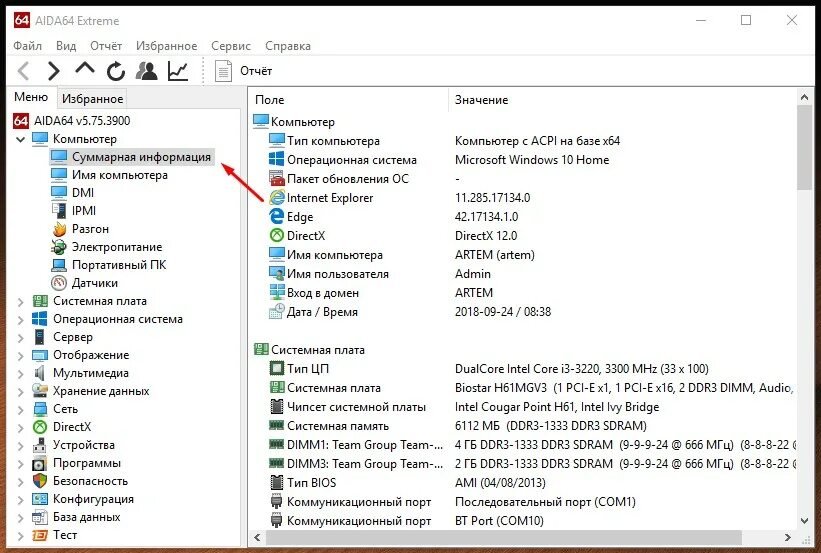The image size is (821, 553).
Task: Click the horizontal scrollbar right arrow
Action: [x=787, y=537]
